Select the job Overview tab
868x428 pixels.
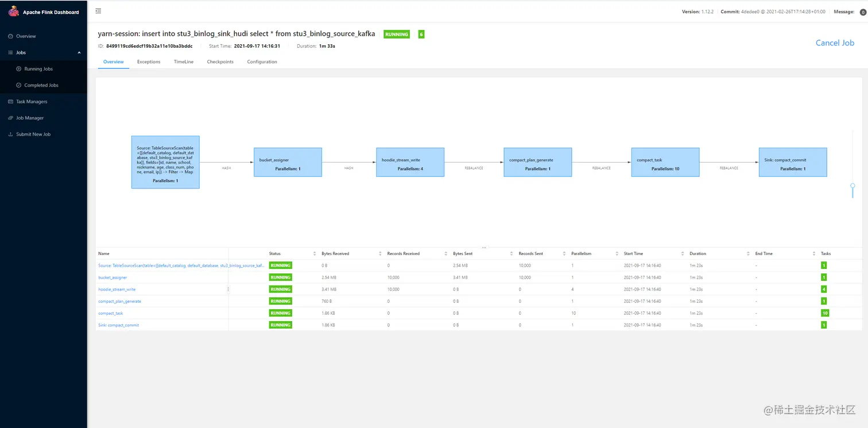tap(113, 62)
